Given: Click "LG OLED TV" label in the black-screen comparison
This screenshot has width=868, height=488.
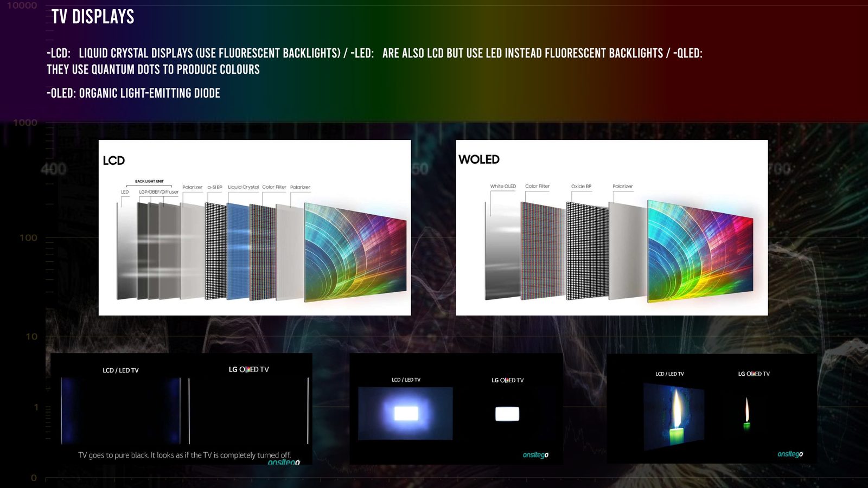Looking at the screenshot, I should tap(248, 369).
